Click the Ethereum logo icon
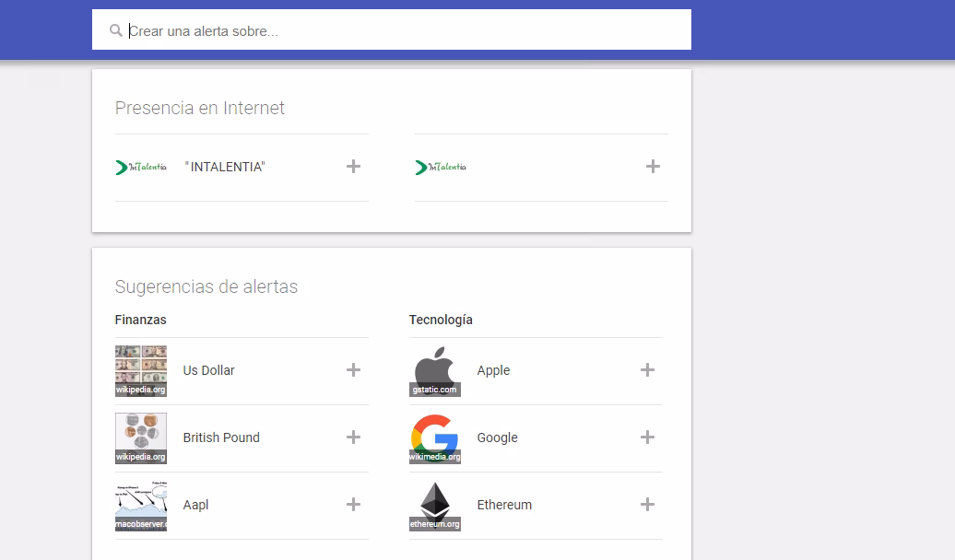 click(434, 505)
